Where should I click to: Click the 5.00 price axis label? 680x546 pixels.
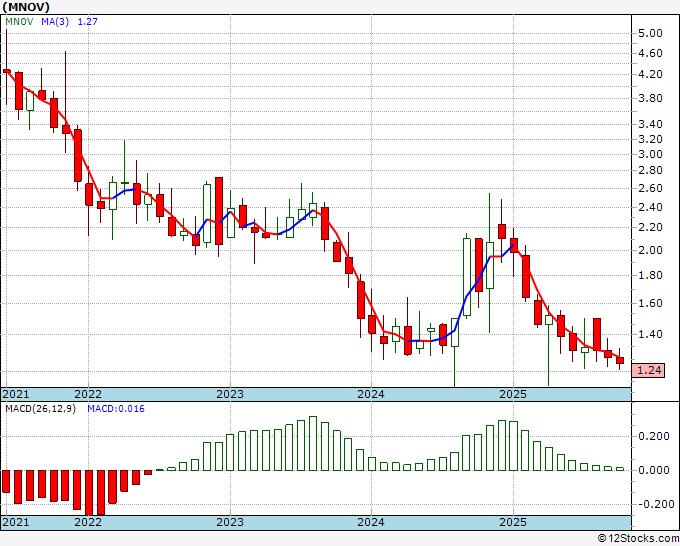pos(650,33)
